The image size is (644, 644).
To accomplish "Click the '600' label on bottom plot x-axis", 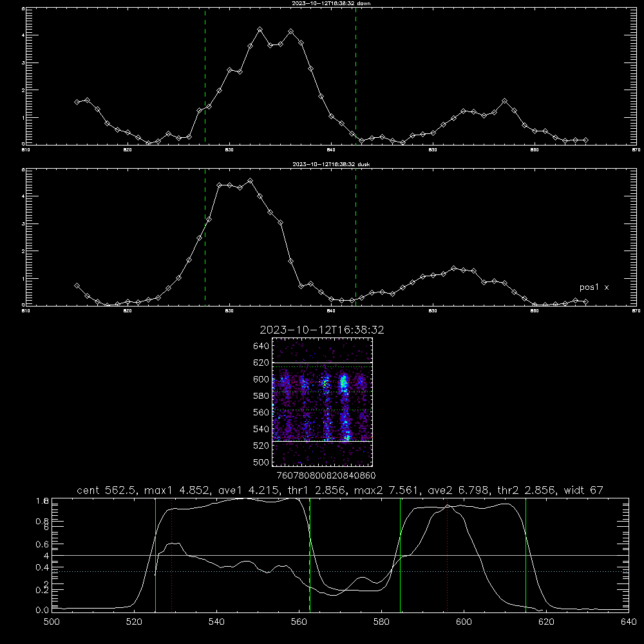I will 464,622.
